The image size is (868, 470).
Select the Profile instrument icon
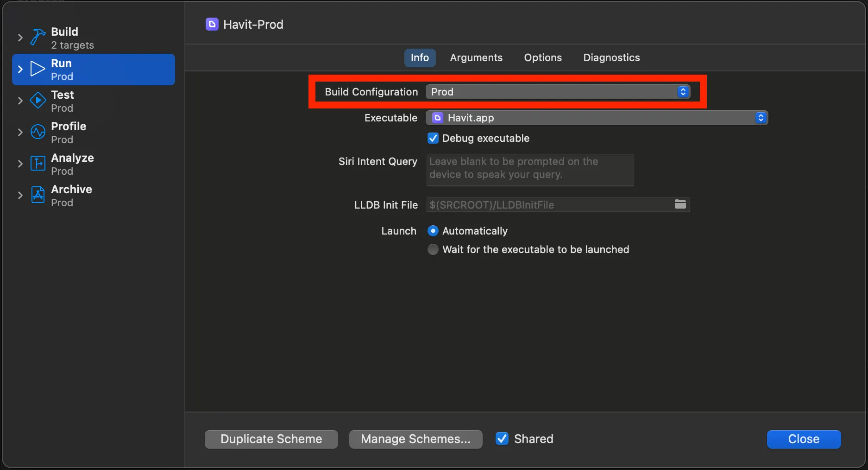(x=38, y=132)
